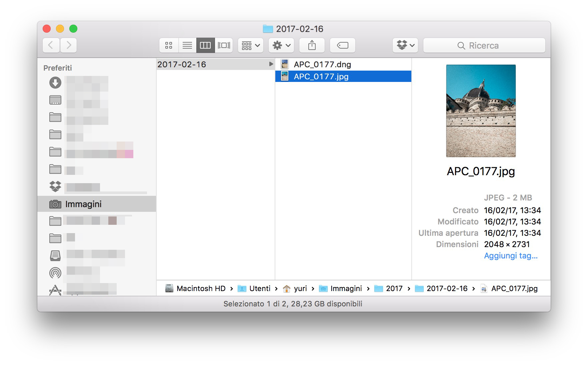
Task: Click APC_0177.jpg in the path bar
Action: pyautogui.click(x=509, y=288)
